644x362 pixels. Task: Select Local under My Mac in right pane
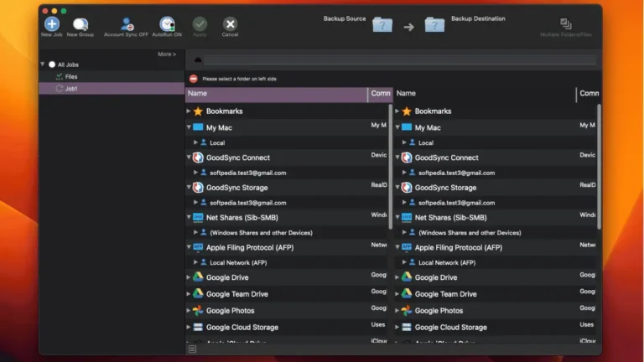[x=426, y=142]
